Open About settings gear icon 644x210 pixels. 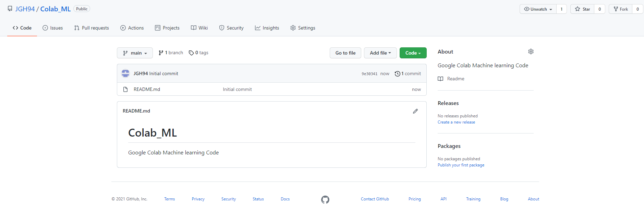[531, 51]
